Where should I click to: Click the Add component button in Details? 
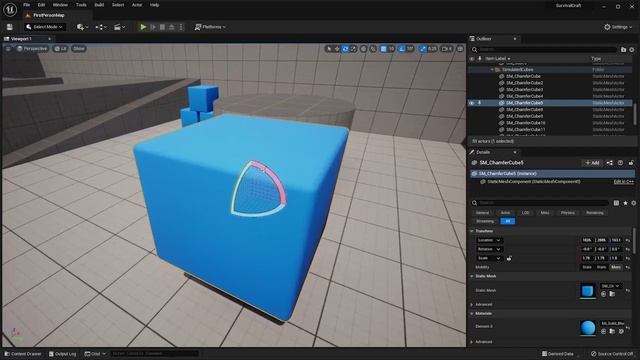pos(592,163)
